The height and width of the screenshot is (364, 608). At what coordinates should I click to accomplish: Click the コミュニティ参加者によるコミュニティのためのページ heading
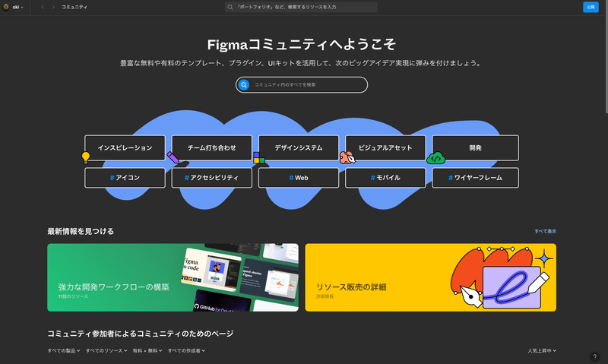(x=141, y=334)
